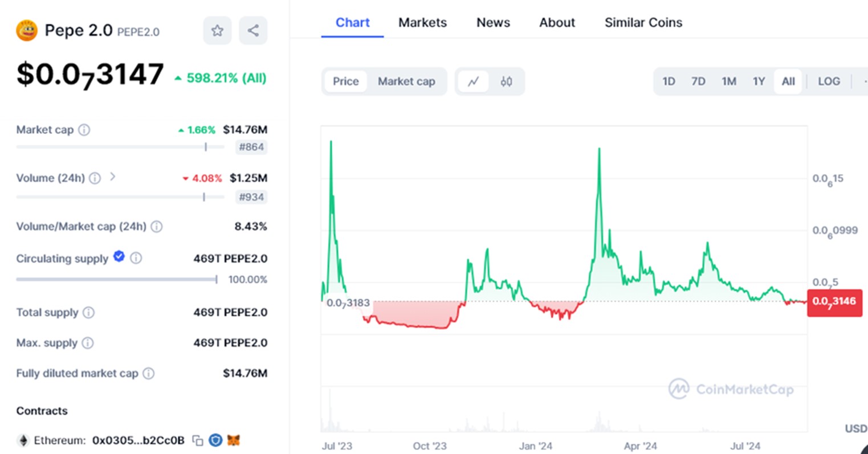
Task: Open the Markets tab
Action: point(422,23)
